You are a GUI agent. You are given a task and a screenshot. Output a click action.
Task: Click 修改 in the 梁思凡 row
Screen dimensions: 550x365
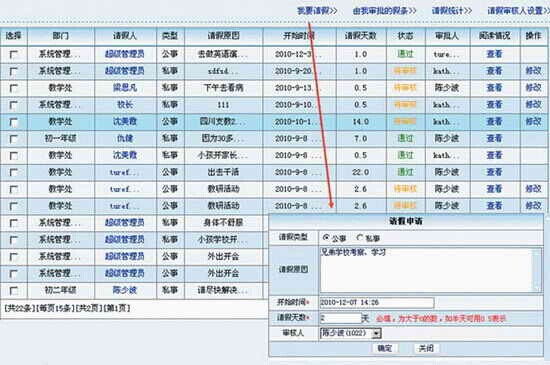pos(533,88)
